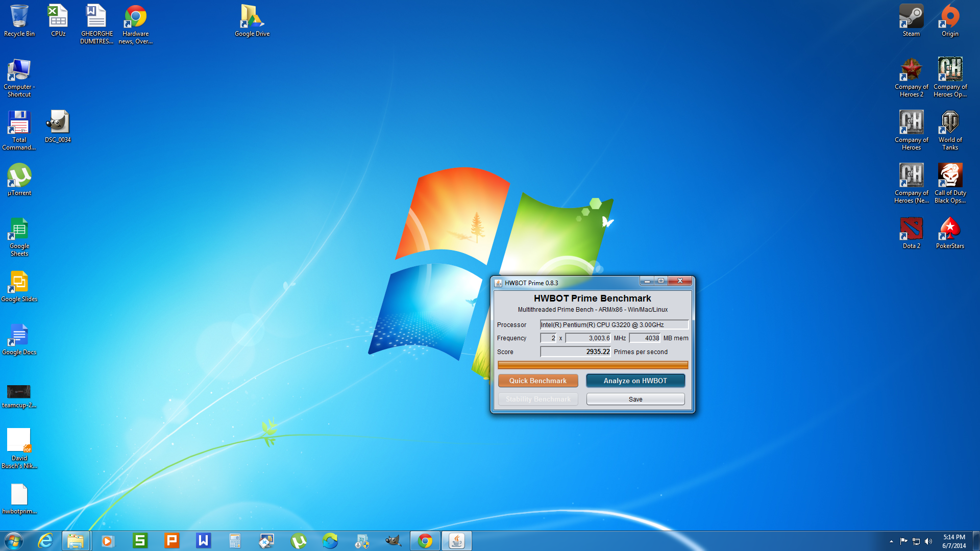
Task: Open the green S spreadsheet taskbar icon
Action: 140,541
